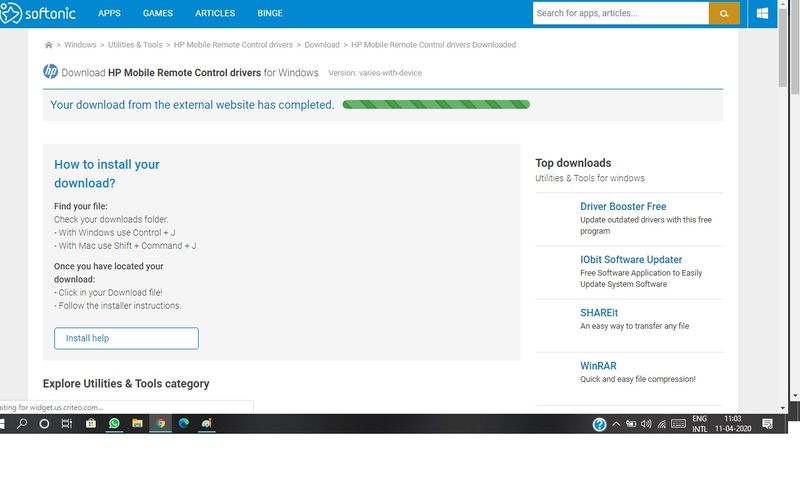Viewport: 800px width, 500px height.
Task: Click the 'How to install your download?' heading
Action: (107, 174)
